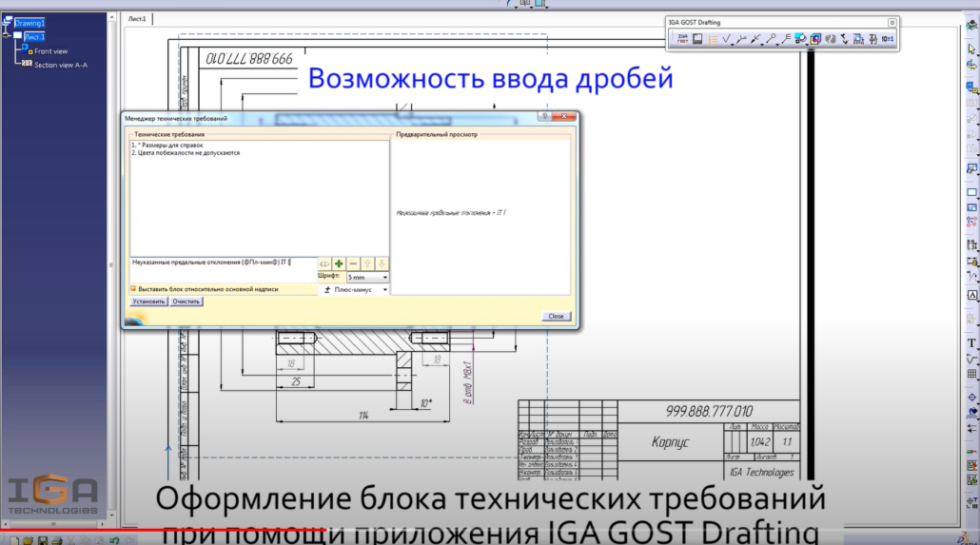Click the 10±1 tolerance icon
This screenshot has width=980, height=545.
click(887, 39)
